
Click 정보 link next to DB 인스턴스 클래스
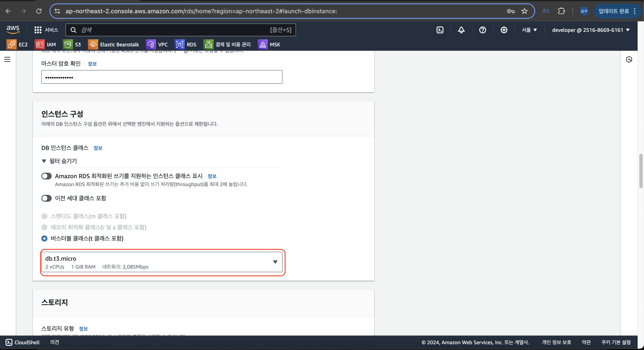coord(98,148)
